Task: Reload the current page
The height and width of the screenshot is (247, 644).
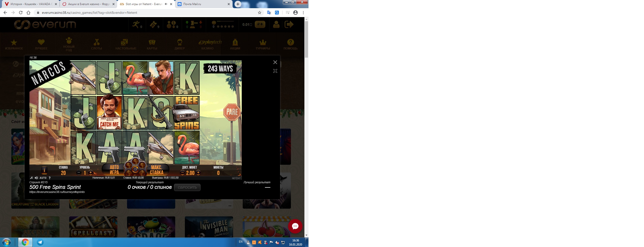Action: pyautogui.click(x=21, y=13)
